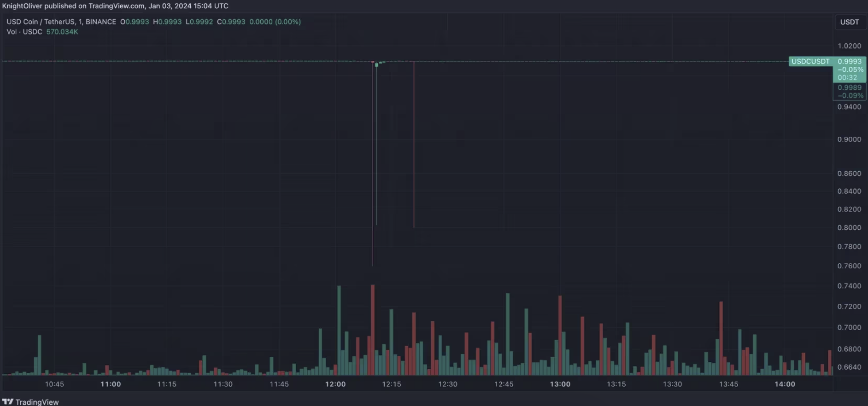Click the 13:45 time axis label

[x=729, y=384]
